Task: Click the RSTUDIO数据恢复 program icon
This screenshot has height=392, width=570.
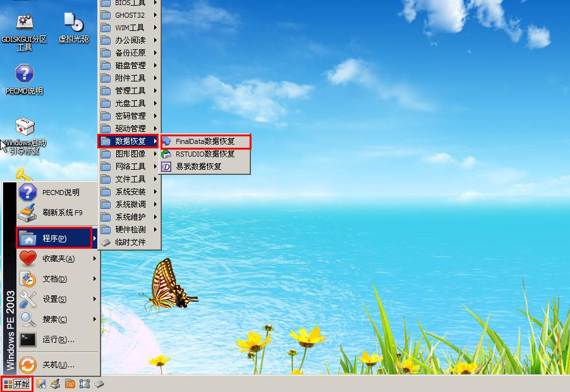Action: (x=166, y=154)
